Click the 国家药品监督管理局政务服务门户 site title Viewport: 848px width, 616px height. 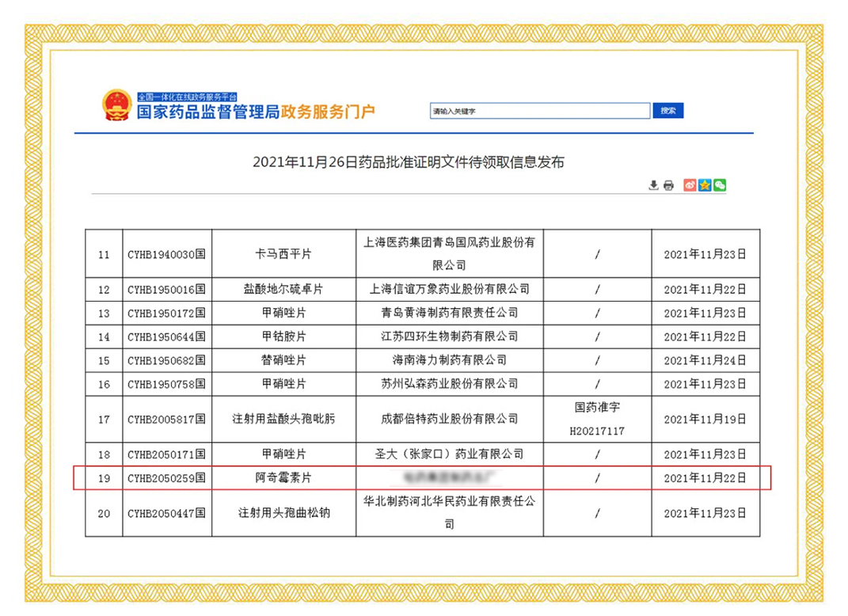tap(257, 112)
